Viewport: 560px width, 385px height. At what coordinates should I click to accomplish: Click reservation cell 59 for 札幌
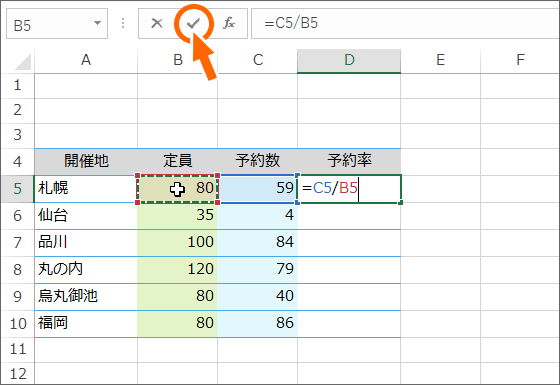pyautogui.click(x=258, y=189)
